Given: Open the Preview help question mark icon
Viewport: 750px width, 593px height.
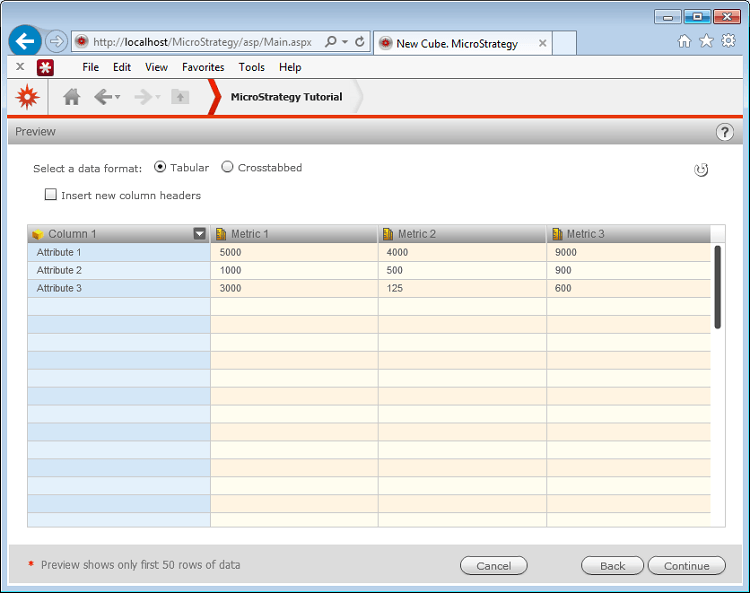Looking at the screenshot, I should [x=725, y=132].
